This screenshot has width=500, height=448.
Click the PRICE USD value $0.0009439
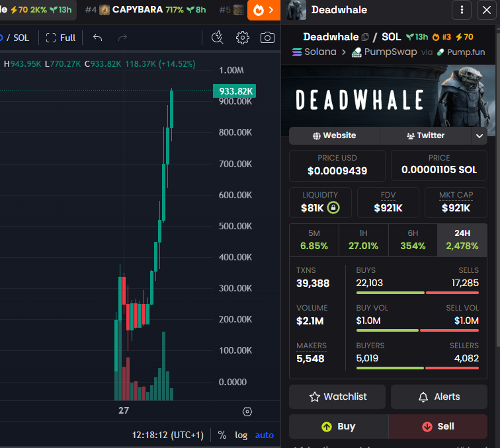pos(337,170)
